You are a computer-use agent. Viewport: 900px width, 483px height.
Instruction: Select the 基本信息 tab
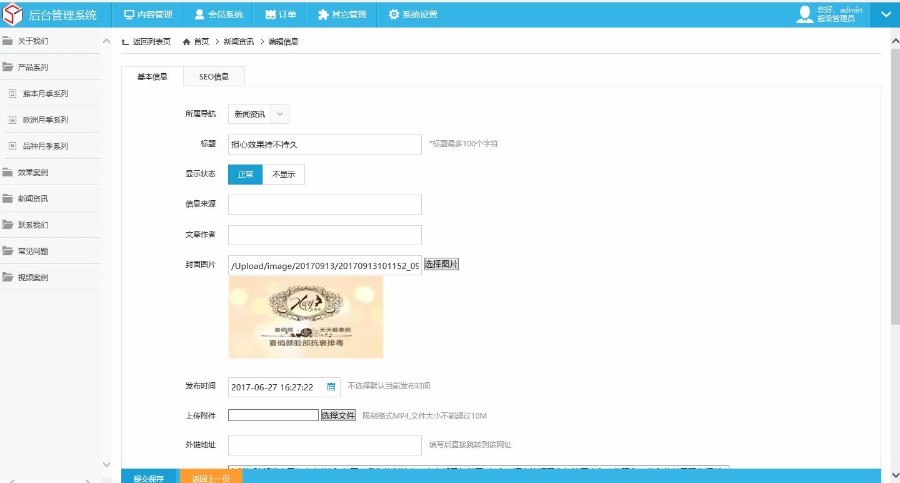(x=152, y=77)
